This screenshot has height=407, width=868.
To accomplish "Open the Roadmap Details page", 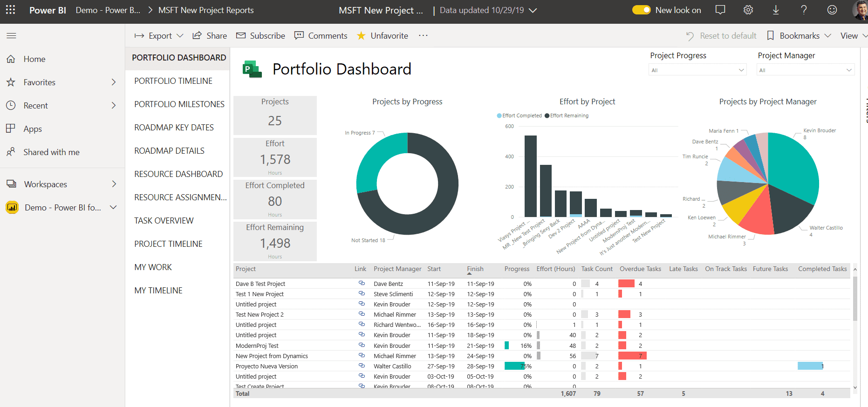I will pyautogui.click(x=170, y=151).
